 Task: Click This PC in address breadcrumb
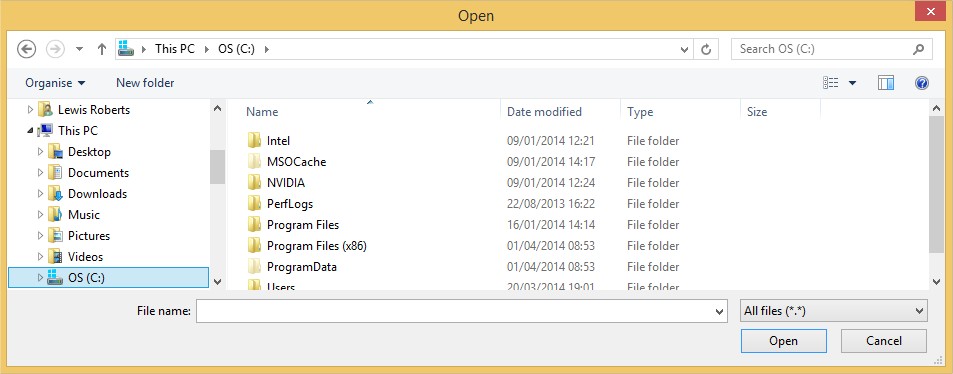(175, 49)
